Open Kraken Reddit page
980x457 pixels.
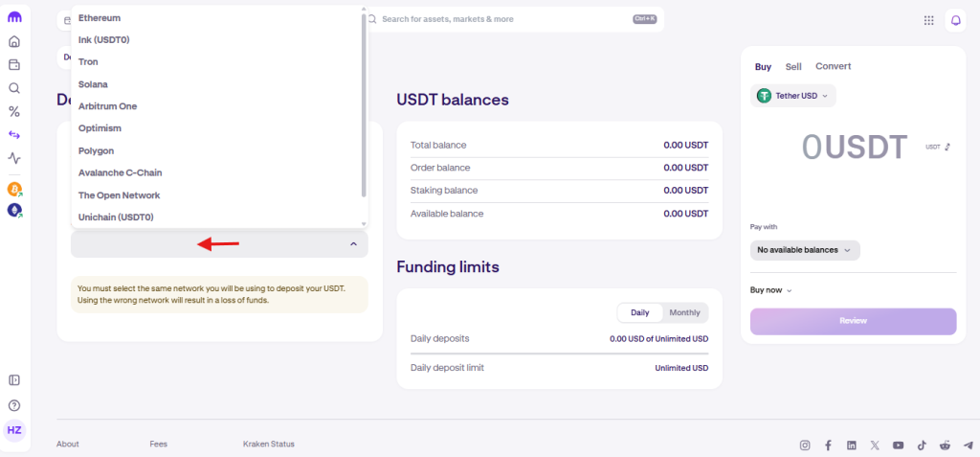pyautogui.click(x=945, y=446)
